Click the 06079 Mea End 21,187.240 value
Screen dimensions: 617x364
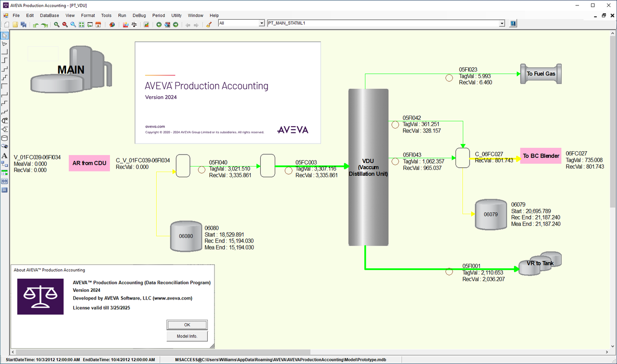[536, 224]
